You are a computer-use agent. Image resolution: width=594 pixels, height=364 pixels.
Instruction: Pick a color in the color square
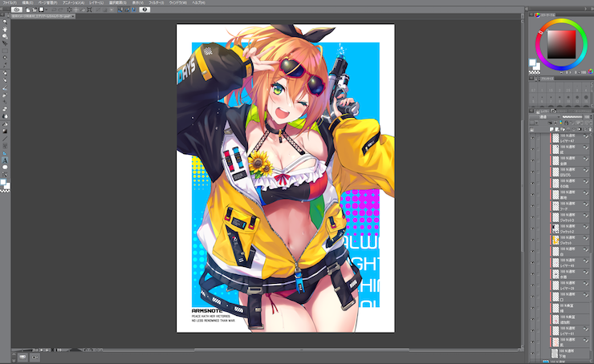coord(561,44)
